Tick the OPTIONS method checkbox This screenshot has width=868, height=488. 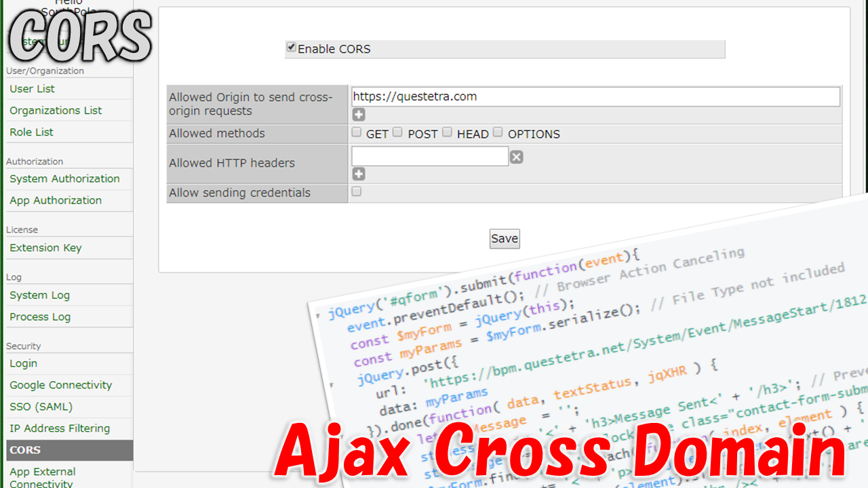click(498, 133)
